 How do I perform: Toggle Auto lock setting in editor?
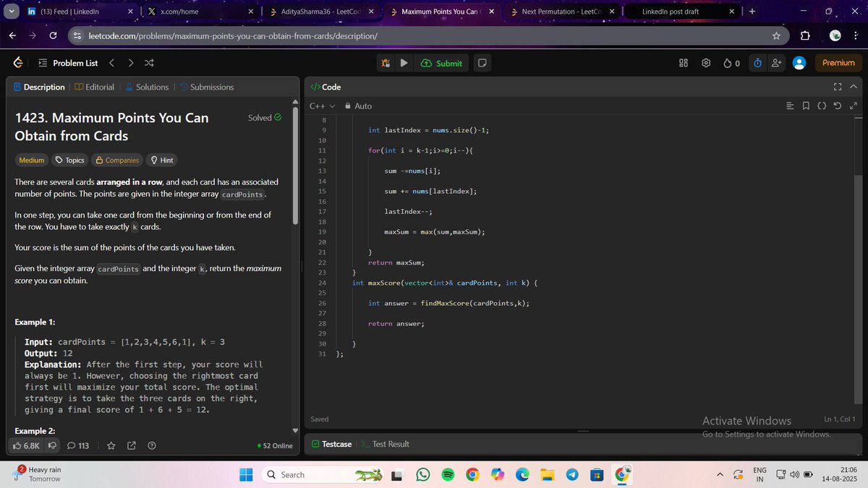[358, 106]
